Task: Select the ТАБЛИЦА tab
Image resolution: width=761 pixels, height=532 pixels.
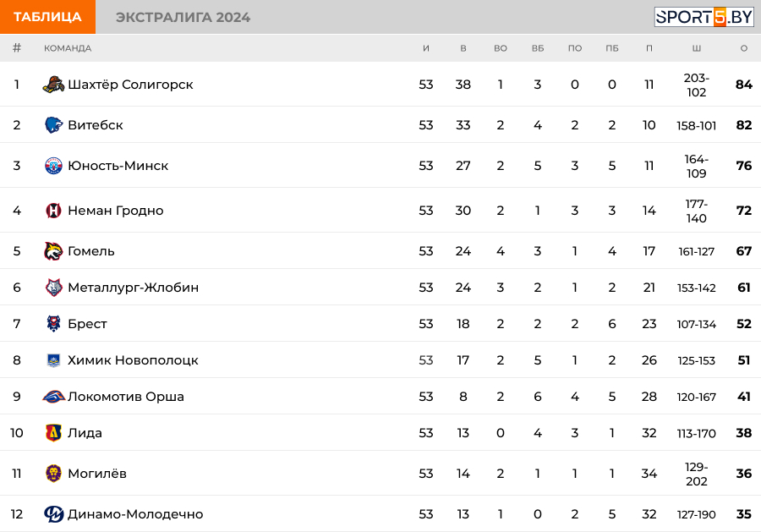Action: click(x=47, y=17)
